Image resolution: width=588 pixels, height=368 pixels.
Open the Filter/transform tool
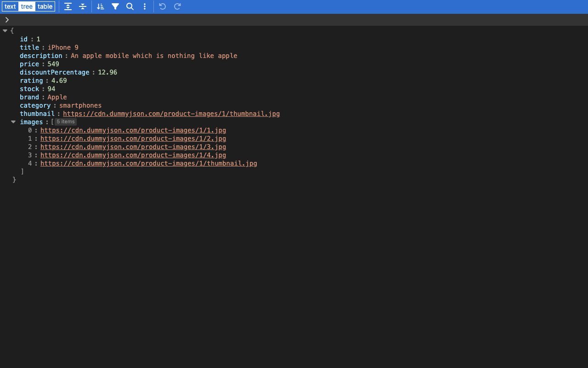coord(115,6)
